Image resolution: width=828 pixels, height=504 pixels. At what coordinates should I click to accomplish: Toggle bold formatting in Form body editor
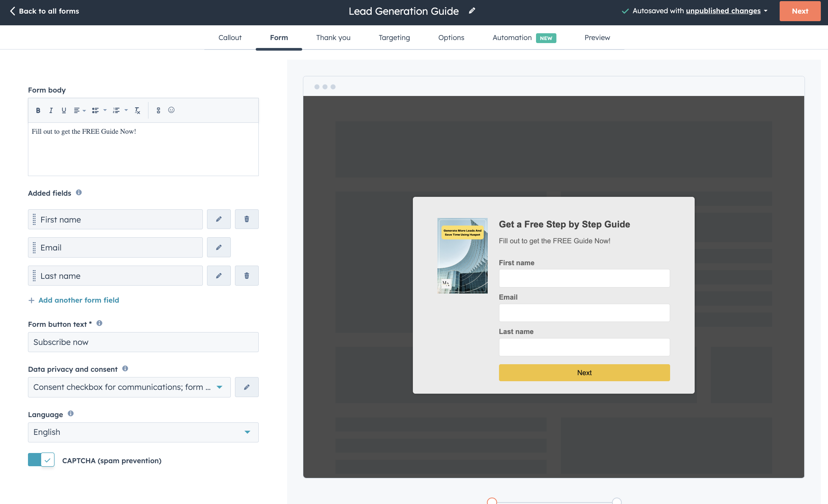[x=38, y=110]
